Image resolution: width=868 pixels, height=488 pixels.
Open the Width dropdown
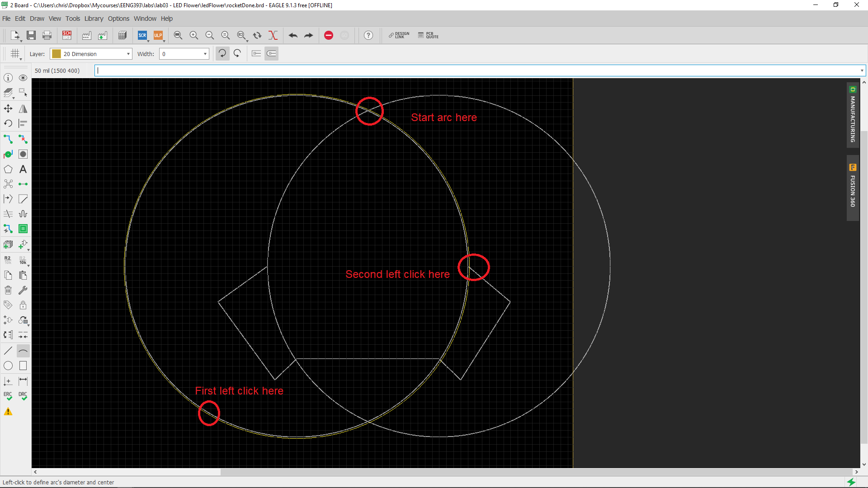pos(184,54)
